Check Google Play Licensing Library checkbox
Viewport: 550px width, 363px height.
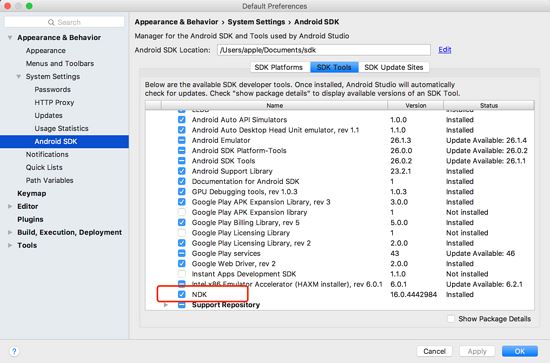coord(181,233)
